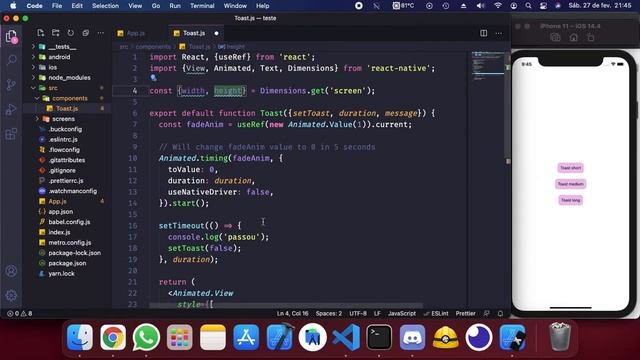Open editor More Actions ellipsis
Viewport: 640px width, 360px height.
498,33
